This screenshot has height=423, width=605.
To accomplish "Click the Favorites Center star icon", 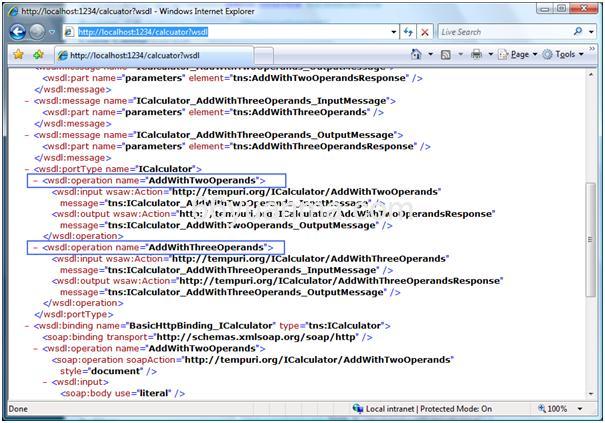I will tap(17, 55).
